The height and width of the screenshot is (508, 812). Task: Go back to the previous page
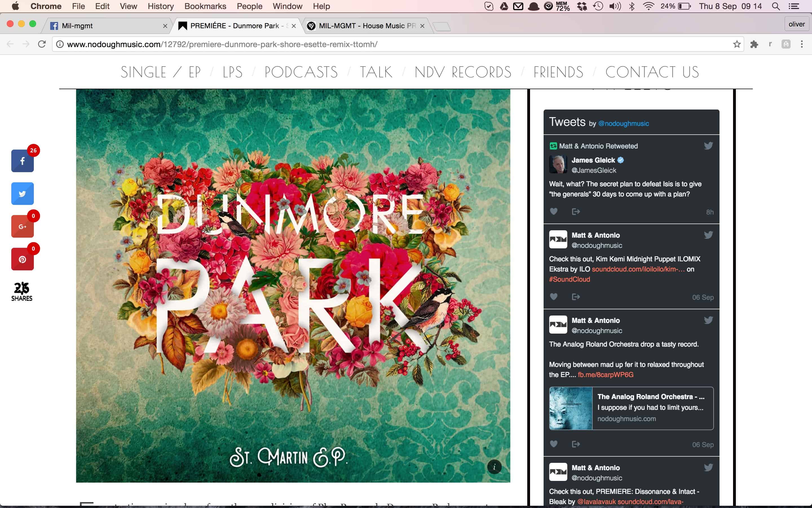pos(10,44)
